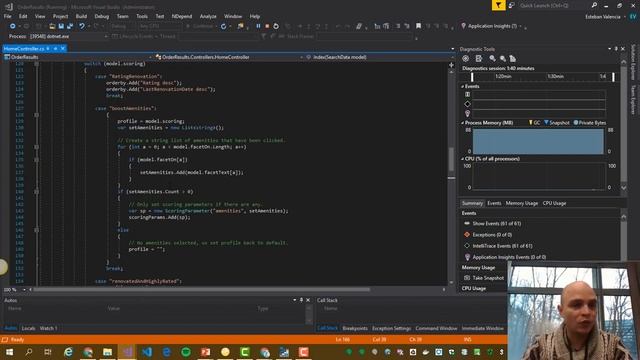This screenshot has width=640, height=360.
Task: Stop debugging with the red square icon
Action: [267, 26]
